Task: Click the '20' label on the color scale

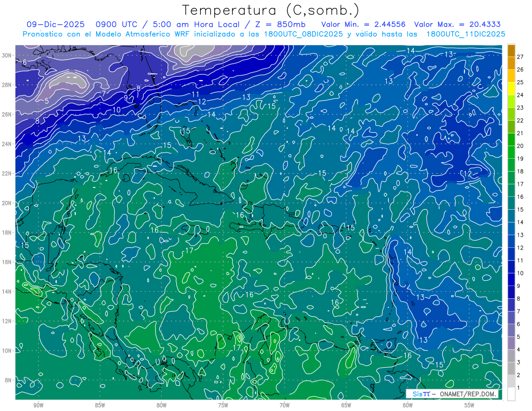Action: coord(520,146)
